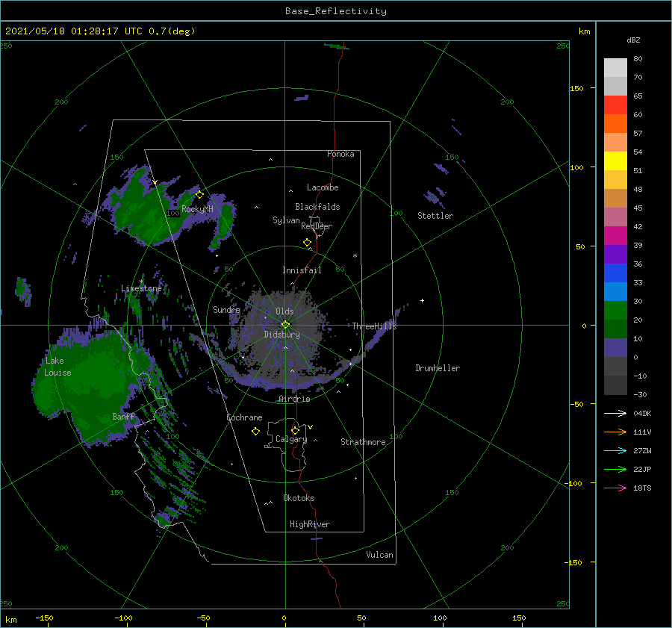
Task: Click the Blackfalds city label
Action: pos(317,207)
